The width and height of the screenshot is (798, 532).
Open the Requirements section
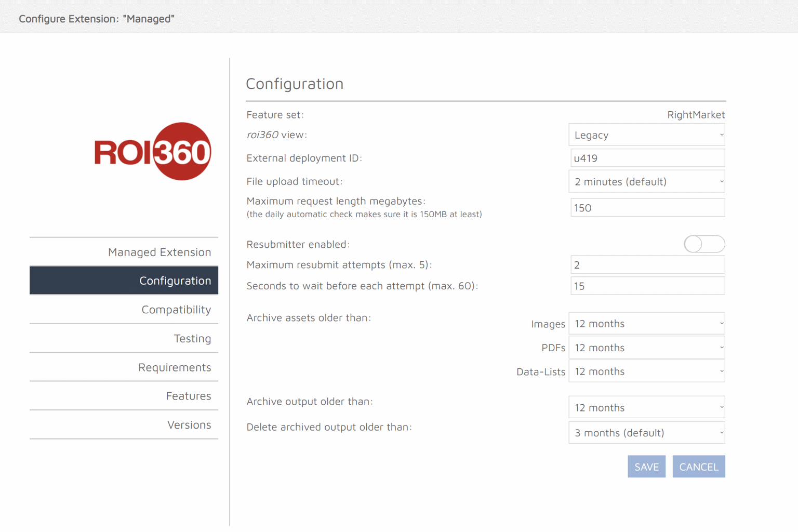[174, 367]
